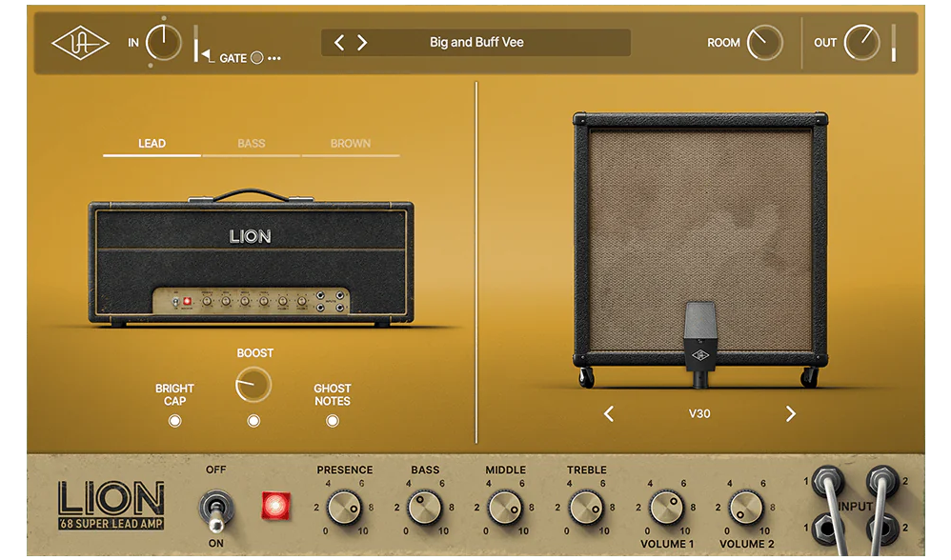The width and height of the screenshot is (951, 560).
Task: Click the gate threshold marker icon
Action: point(208,56)
